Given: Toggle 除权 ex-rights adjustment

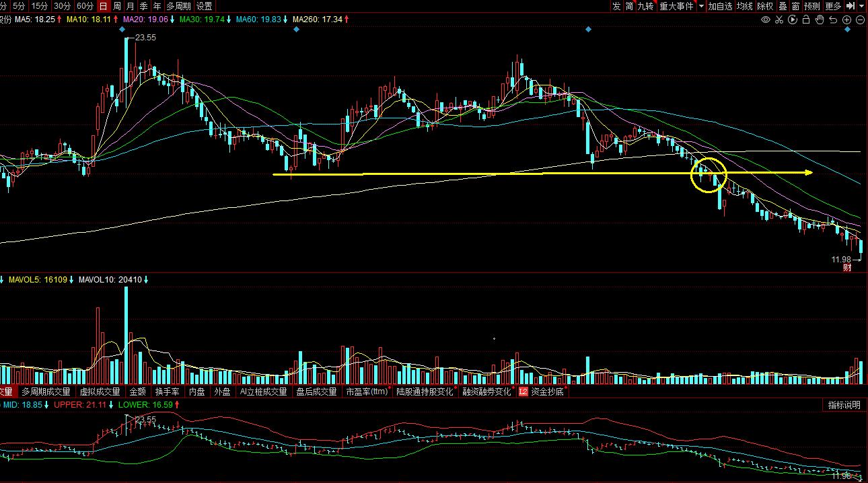Looking at the screenshot, I should 766,6.
